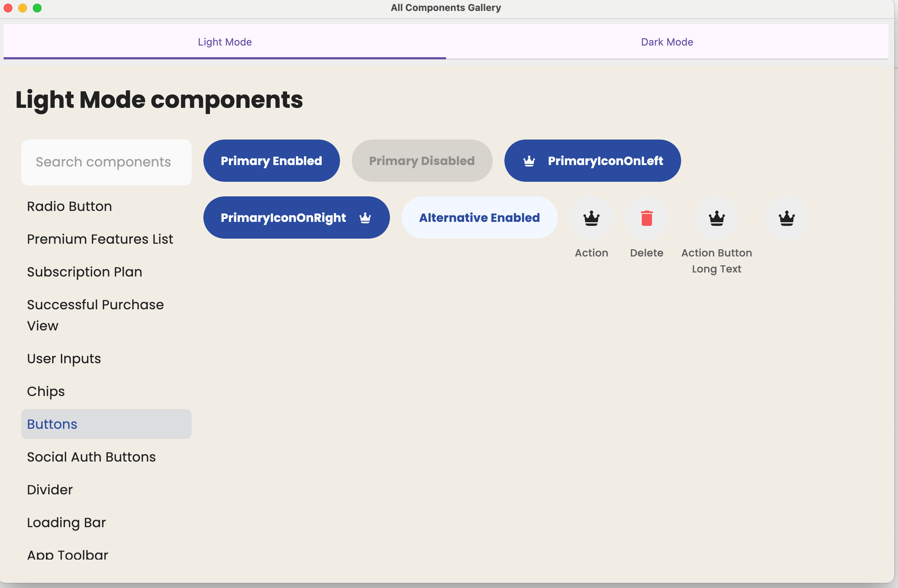This screenshot has height=588, width=898.
Task: Switch to the Dark Mode tab
Action: pos(667,42)
